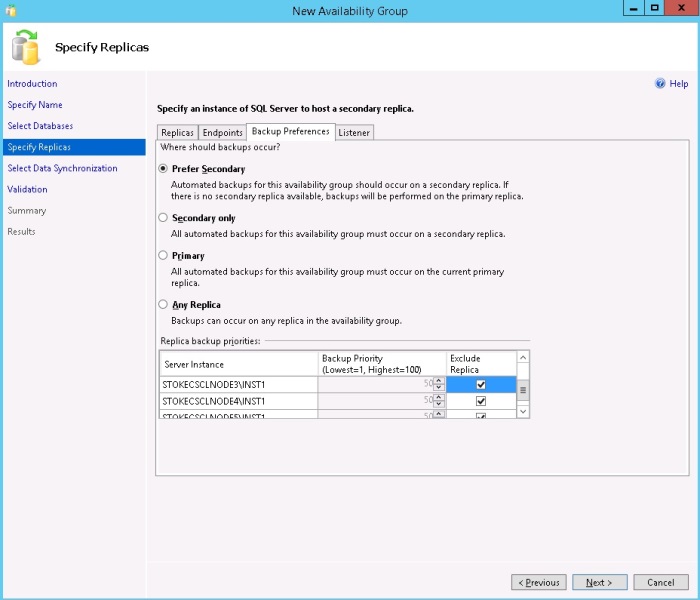Go to Select Databases step
700x600 pixels.
[x=40, y=126]
